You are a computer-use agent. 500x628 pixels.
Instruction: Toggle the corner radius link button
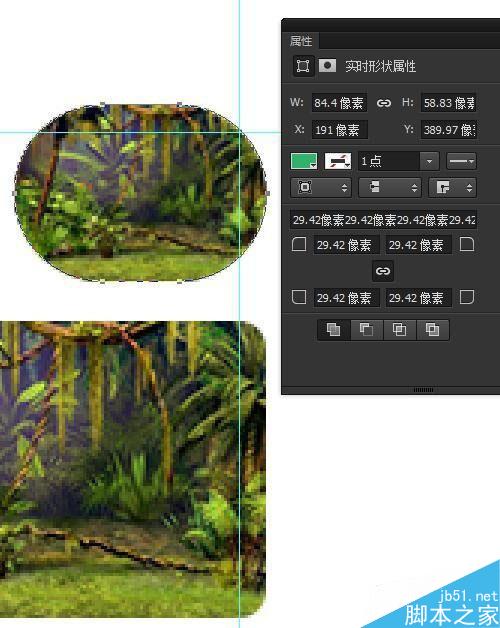point(383,271)
